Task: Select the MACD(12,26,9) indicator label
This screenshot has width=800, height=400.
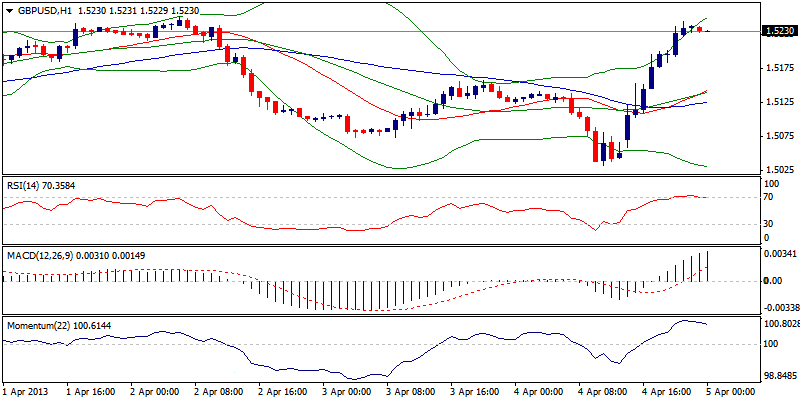Action: [x=39, y=256]
